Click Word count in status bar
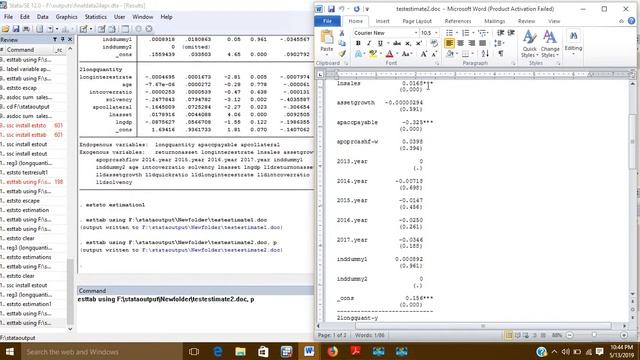Image resolution: width=640 pixels, height=360 pixels. (x=369, y=336)
